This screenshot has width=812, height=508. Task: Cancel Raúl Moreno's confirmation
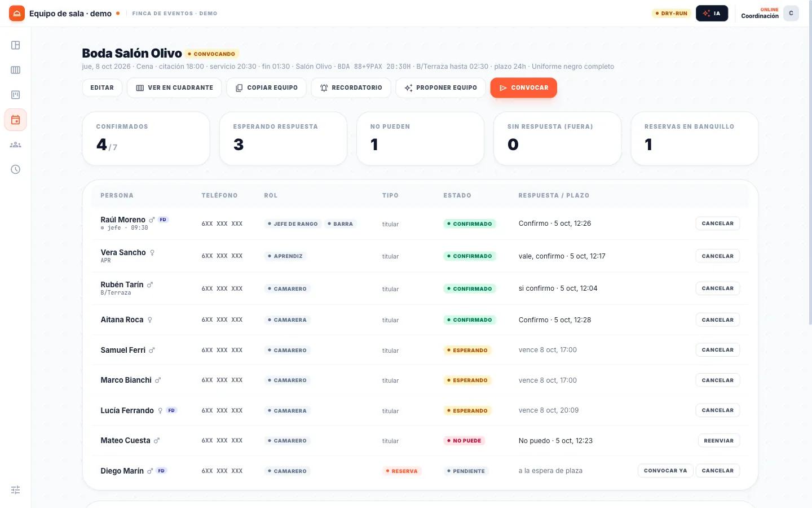(717, 224)
